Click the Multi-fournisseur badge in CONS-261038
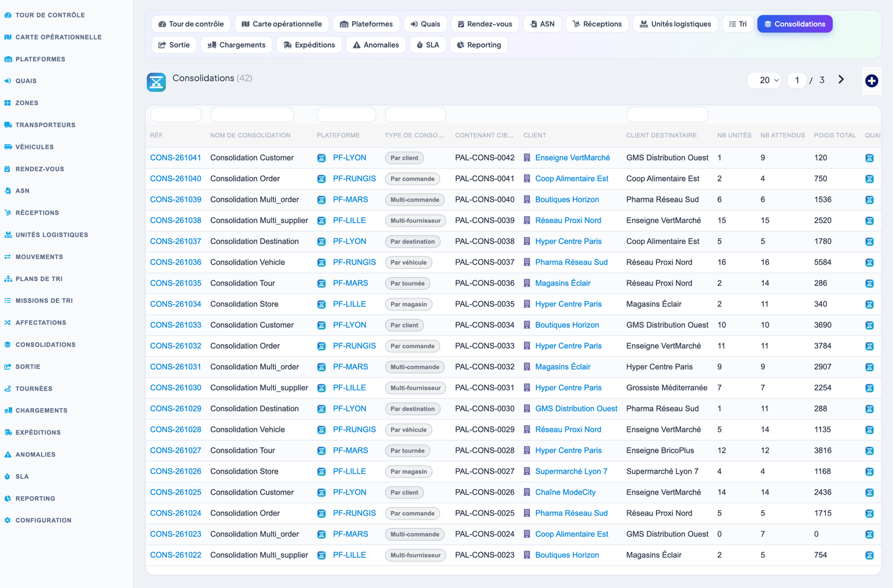The width and height of the screenshot is (893, 588). pyautogui.click(x=415, y=220)
